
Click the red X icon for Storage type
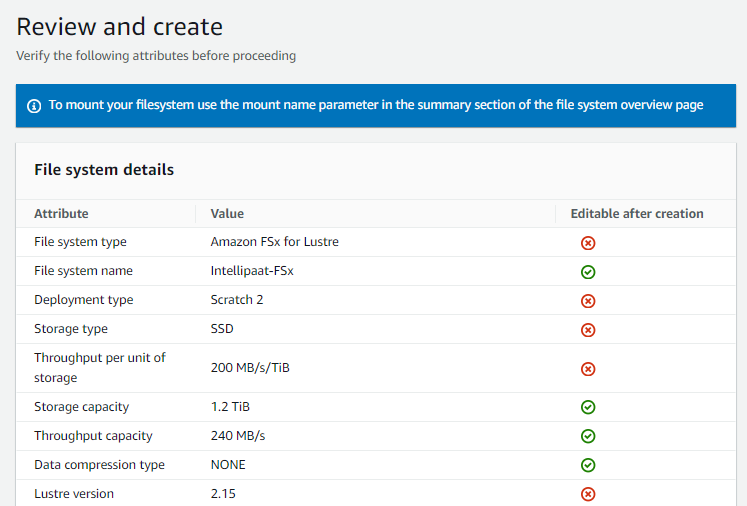[x=588, y=330]
